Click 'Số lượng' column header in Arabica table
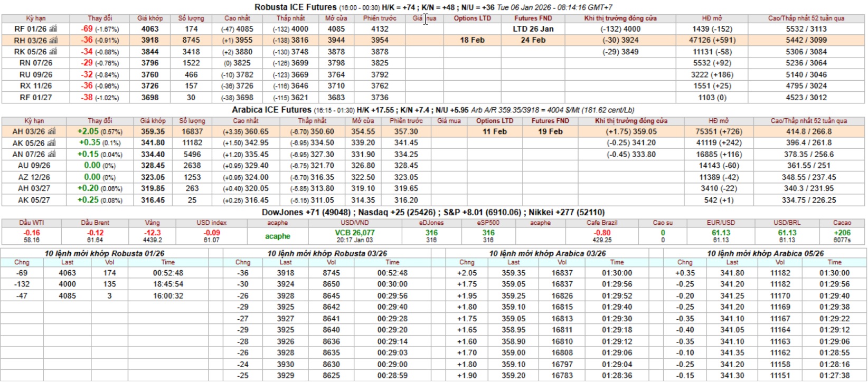Screen dimensions: 868x382 192,121
